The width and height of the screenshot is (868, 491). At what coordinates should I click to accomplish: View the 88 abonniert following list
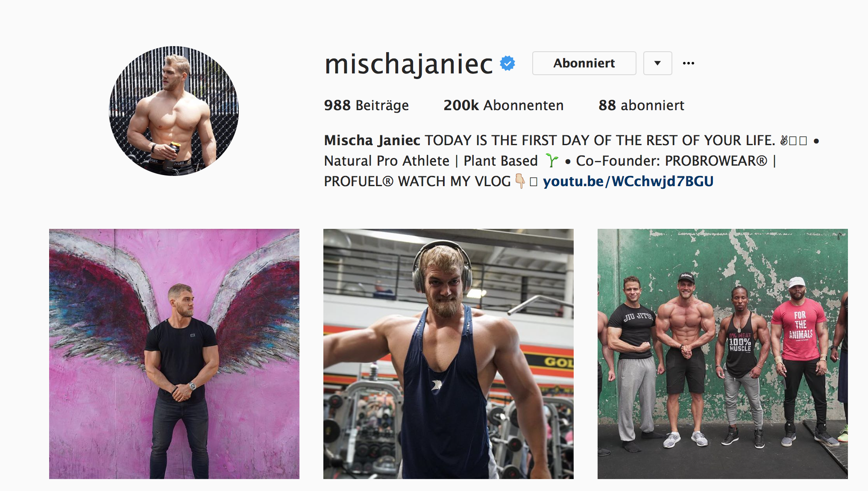(x=641, y=105)
